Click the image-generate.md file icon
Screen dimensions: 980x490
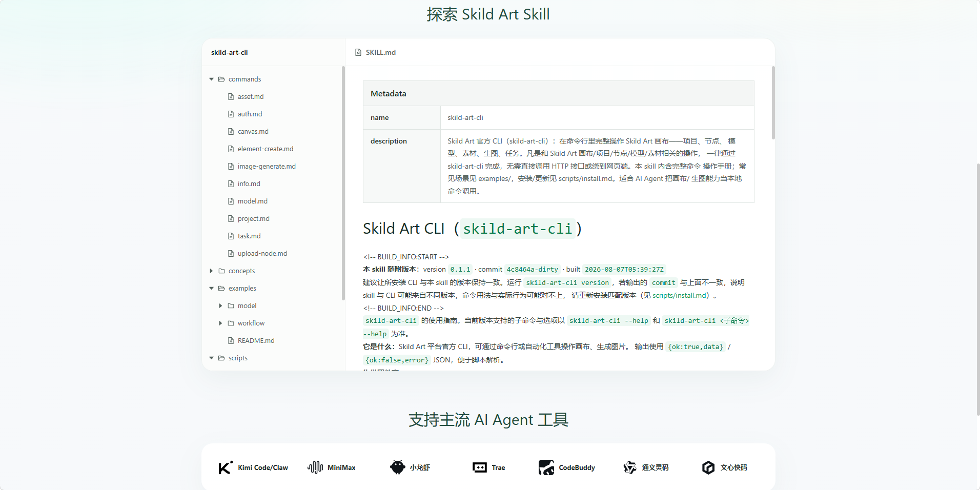pyautogui.click(x=231, y=167)
